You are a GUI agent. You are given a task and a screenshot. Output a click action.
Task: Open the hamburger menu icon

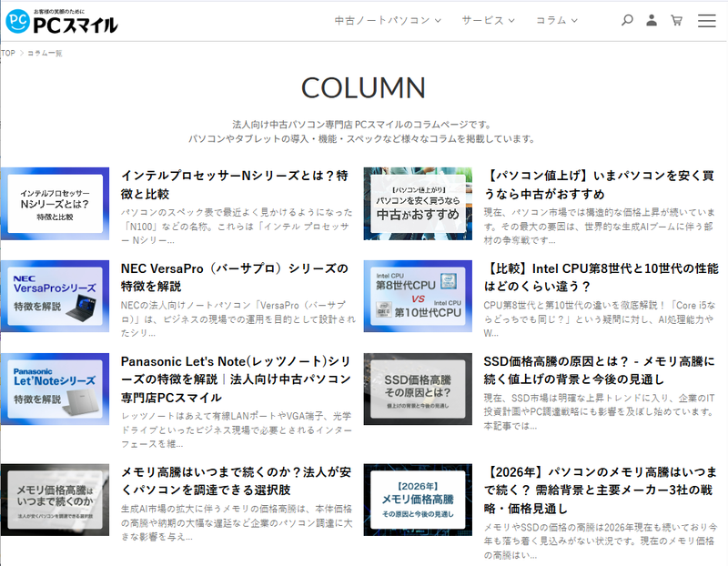click(706, 20)
